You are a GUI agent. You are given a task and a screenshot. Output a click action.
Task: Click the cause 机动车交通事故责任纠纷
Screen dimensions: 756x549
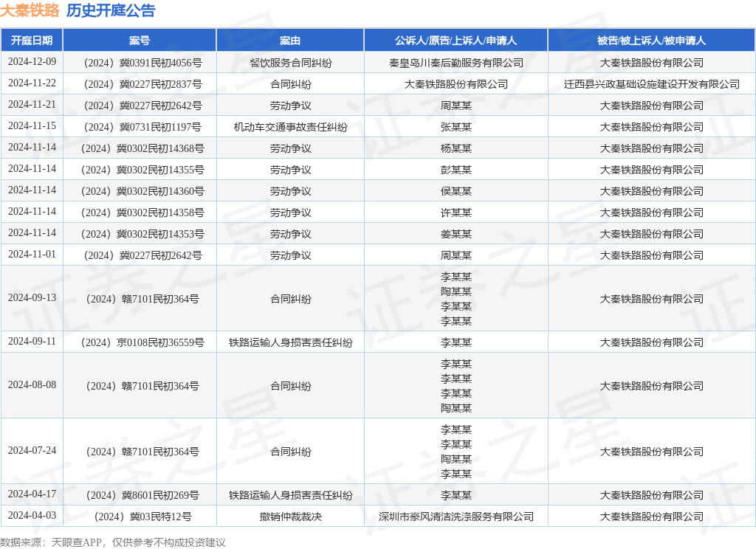[290, 127]
